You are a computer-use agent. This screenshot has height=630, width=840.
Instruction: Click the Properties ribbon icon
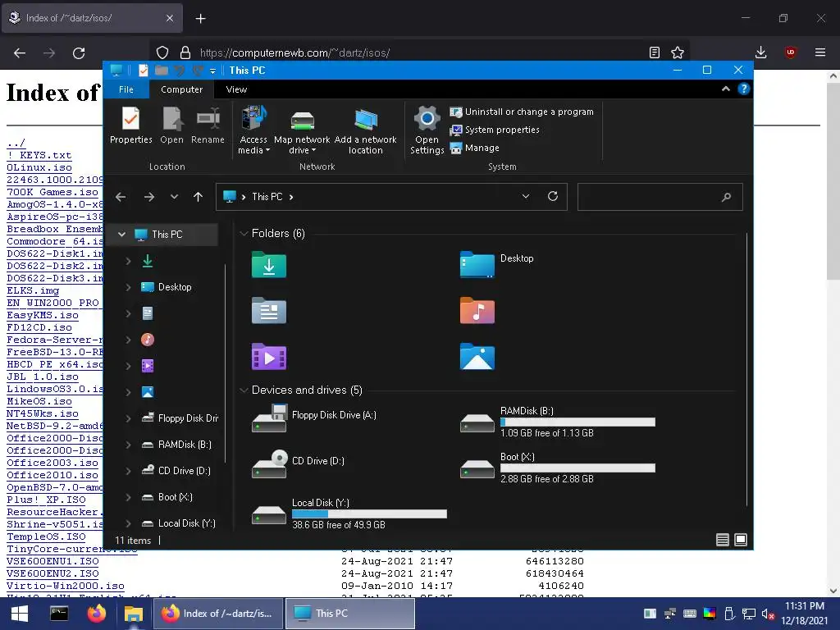click(x=130, y=126)
